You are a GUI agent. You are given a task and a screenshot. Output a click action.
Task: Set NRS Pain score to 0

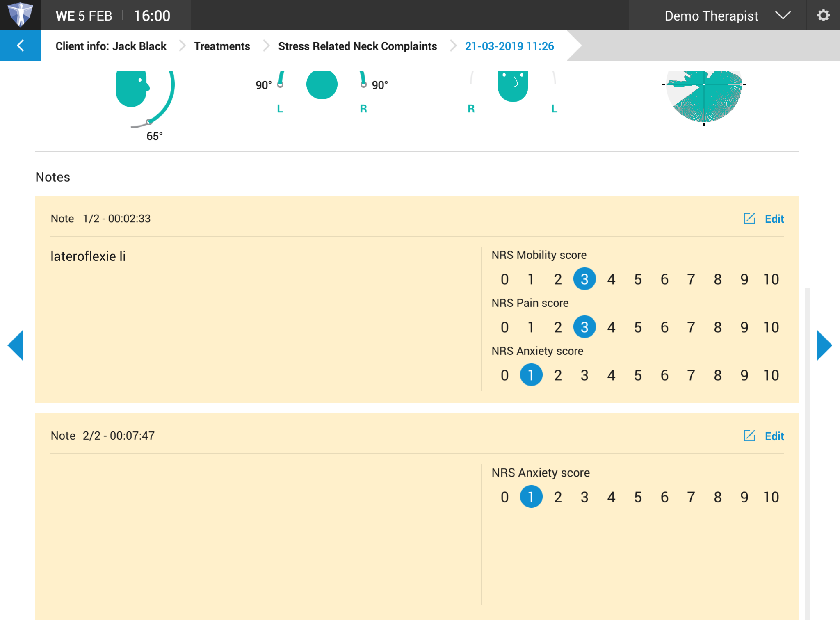pyautogui.click(x=504, y=327)
